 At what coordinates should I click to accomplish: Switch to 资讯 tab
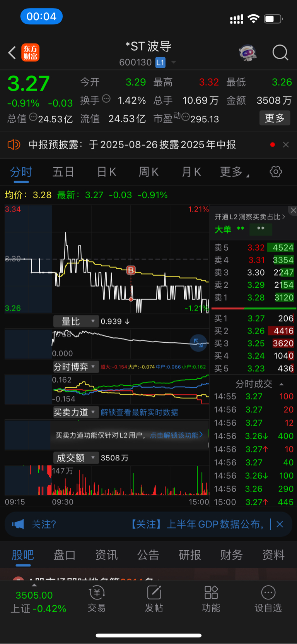106,555
